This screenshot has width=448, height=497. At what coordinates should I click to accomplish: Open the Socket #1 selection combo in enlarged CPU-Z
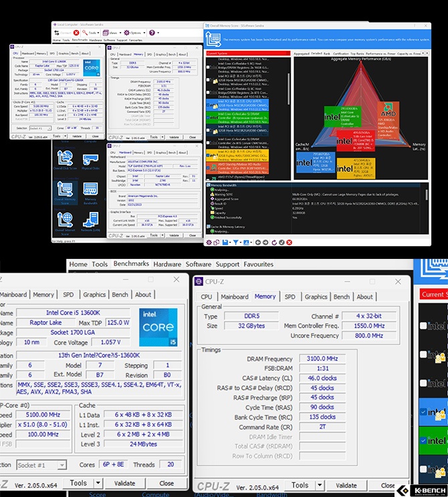pos(41,465)
